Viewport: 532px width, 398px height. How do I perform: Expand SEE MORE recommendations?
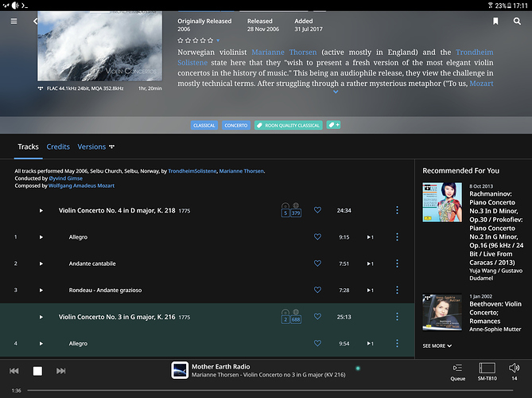point(437,345)
